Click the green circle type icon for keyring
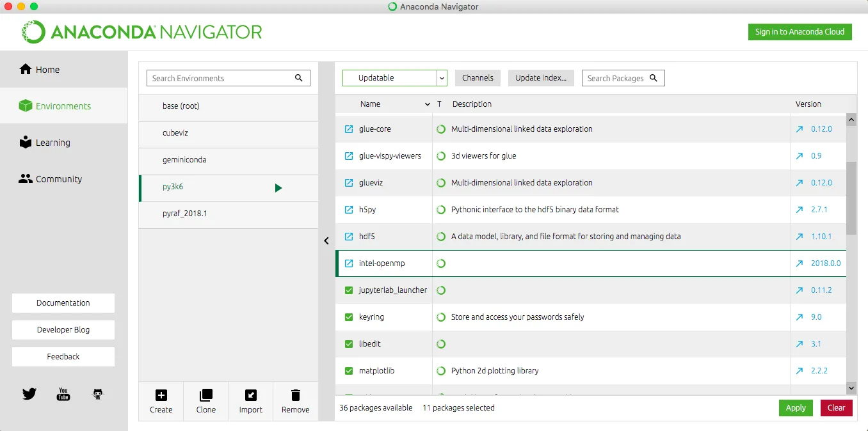This screenshot has height=431, width=868. click(x=441, y=317)
